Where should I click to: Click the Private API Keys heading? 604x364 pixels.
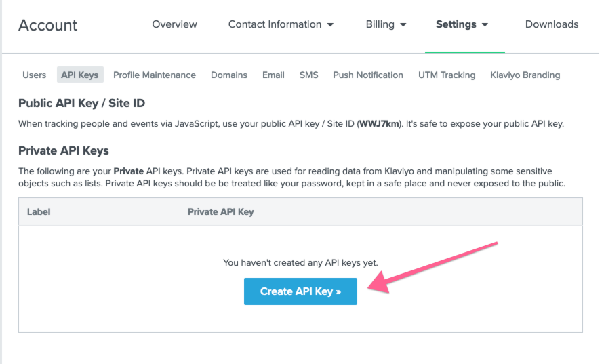pos(64,150)
